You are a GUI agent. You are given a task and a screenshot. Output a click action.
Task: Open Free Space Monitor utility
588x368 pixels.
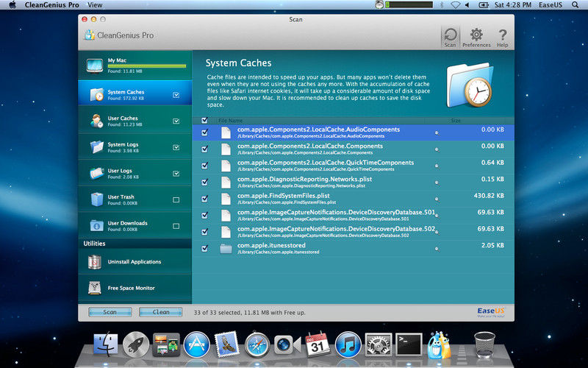click(135, 288)
